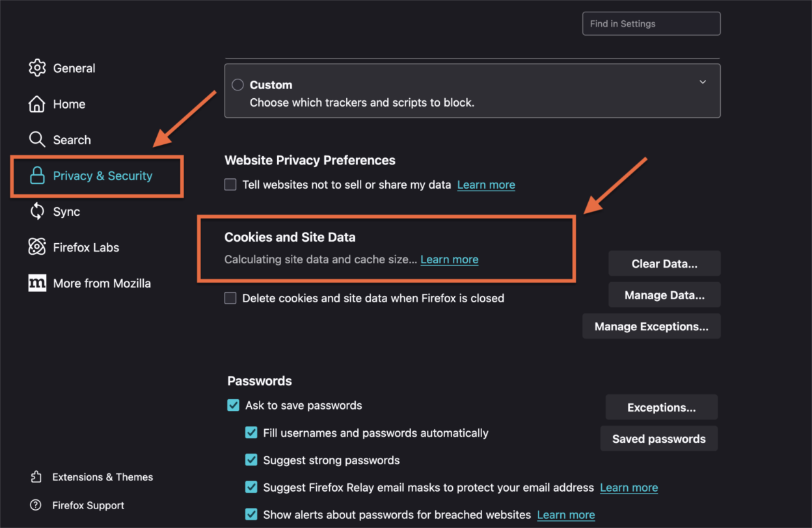The height and width of the screenshot is (528, 812).
Task: Click "Choose which trackers and scripts to block." text
Action: point(362,102)
